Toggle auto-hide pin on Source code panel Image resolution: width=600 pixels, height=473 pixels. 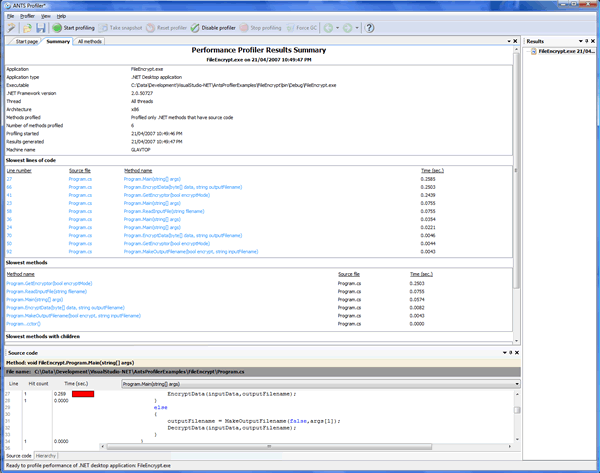(510, 353)
